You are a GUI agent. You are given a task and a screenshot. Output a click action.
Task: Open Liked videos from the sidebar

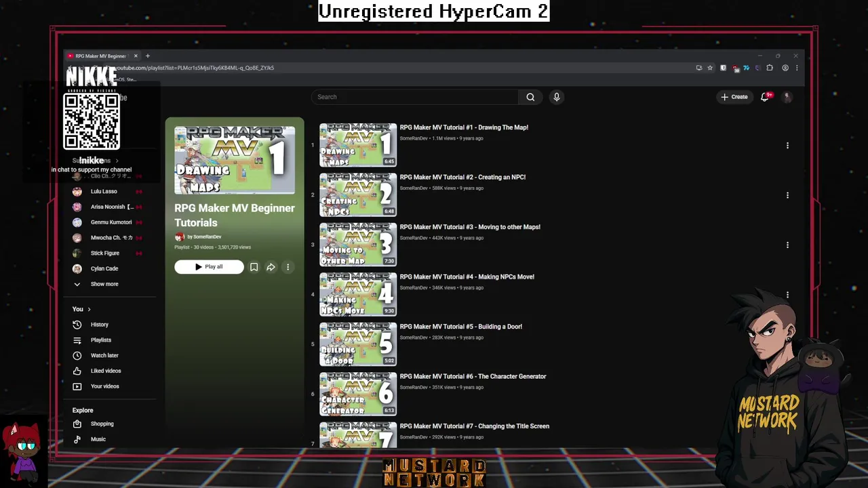(105, 371)
